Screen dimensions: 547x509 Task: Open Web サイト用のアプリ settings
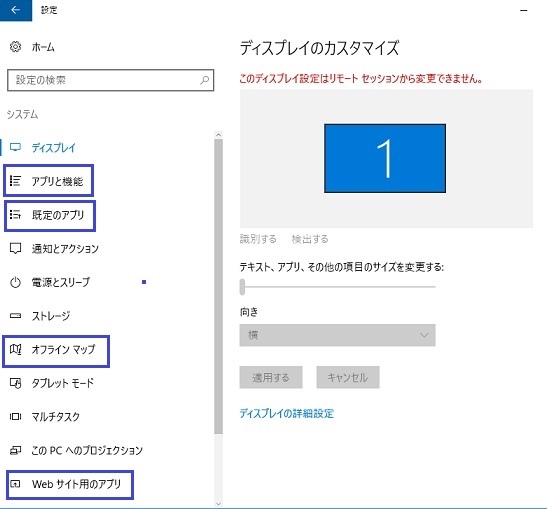coord(70,485)
